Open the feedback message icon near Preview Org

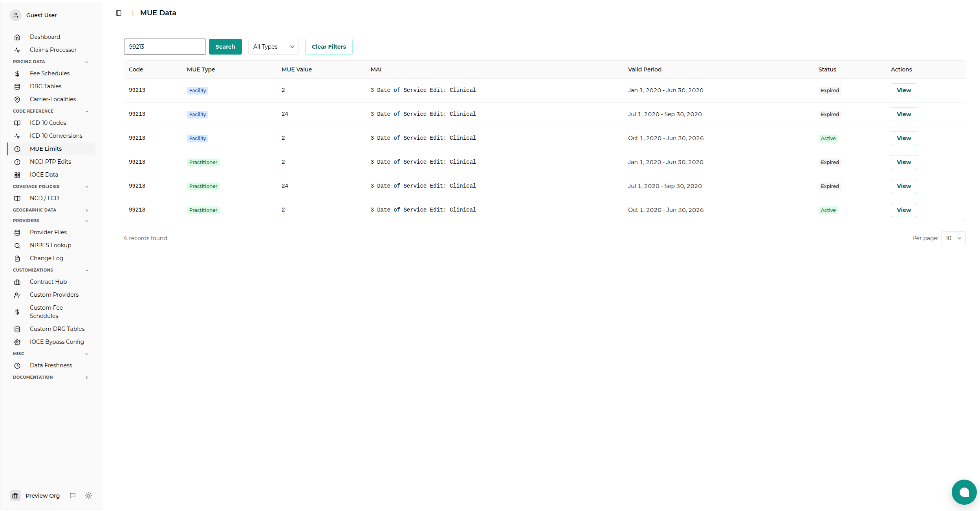click(73, 496)
